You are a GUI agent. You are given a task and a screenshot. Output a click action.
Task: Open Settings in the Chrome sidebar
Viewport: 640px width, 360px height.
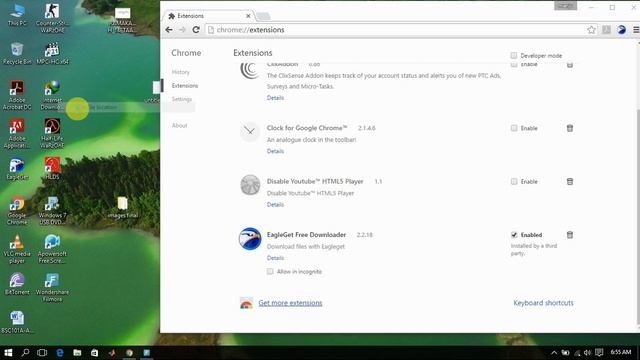(182, 99)
